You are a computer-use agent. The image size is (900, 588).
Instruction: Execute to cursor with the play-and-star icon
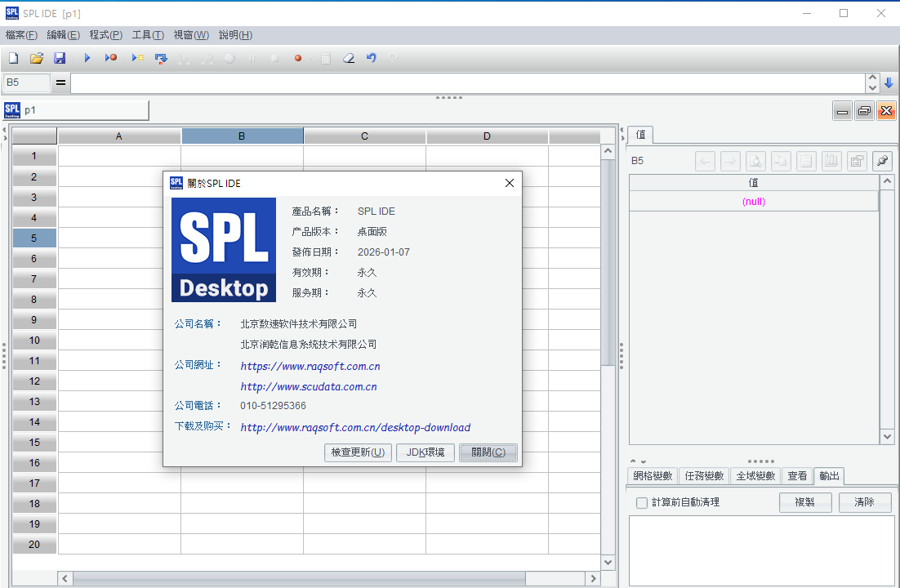point(136,58)
